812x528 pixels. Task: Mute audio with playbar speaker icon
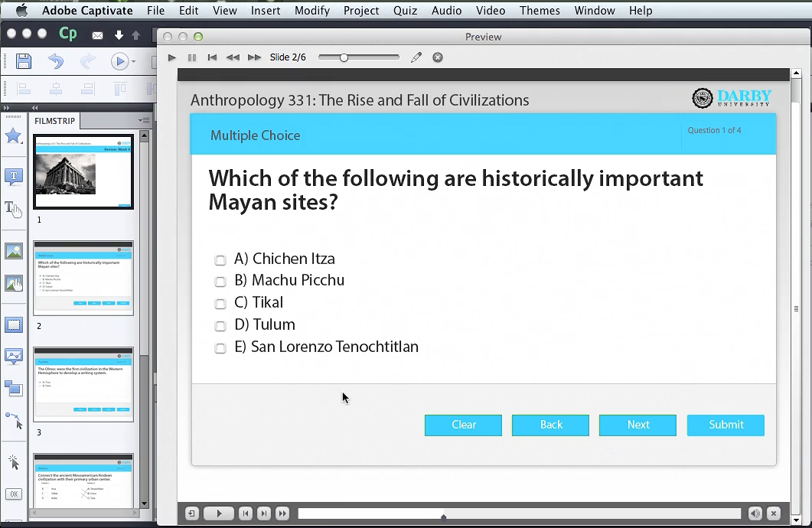click(x=755, y=513)
